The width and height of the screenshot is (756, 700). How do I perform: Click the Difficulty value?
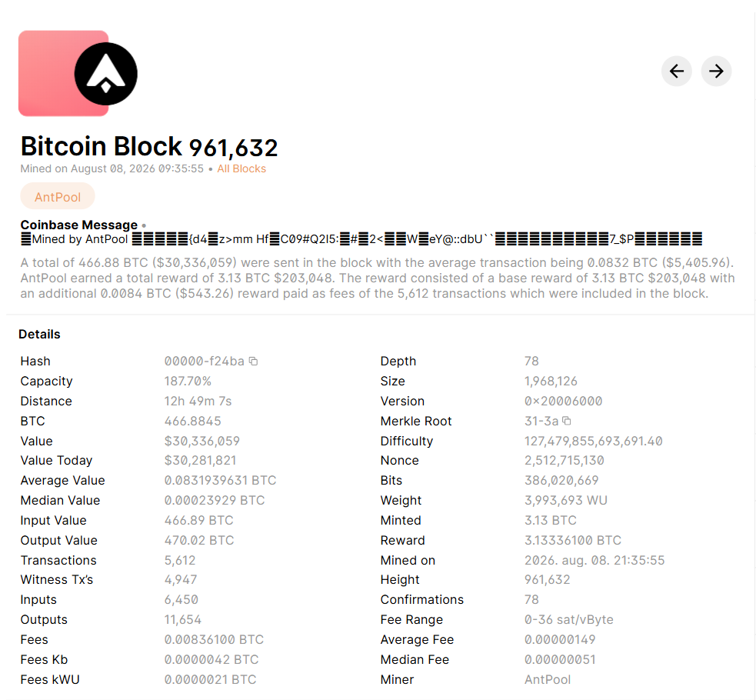click(x=594, y=441)
